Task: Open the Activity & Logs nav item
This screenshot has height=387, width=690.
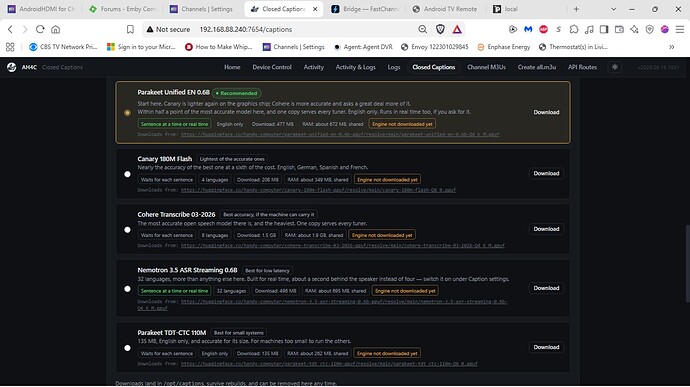Action: [356, 67]
